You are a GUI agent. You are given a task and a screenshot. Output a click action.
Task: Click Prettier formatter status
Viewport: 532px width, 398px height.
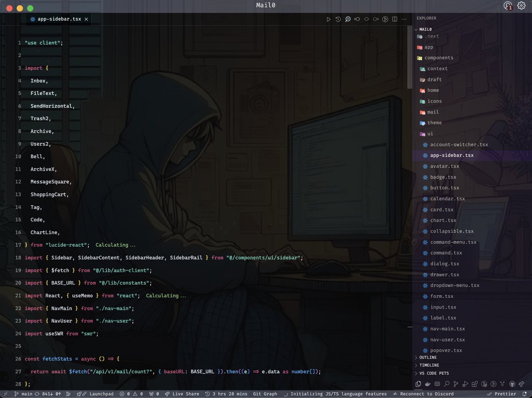pyautogui.click(x=501, y=394)
